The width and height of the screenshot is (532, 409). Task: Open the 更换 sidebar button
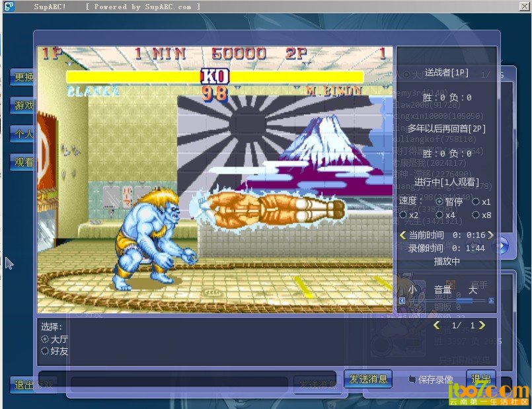click(22, 77)
